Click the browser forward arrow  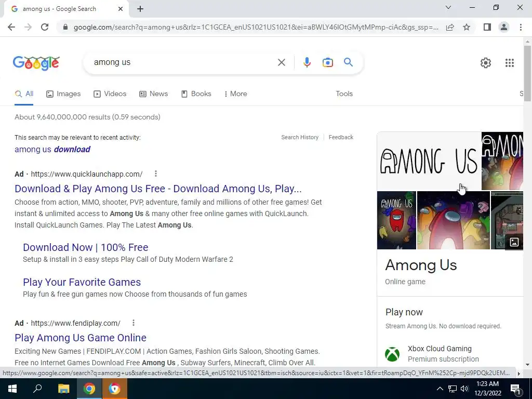(x=28, y=27)
